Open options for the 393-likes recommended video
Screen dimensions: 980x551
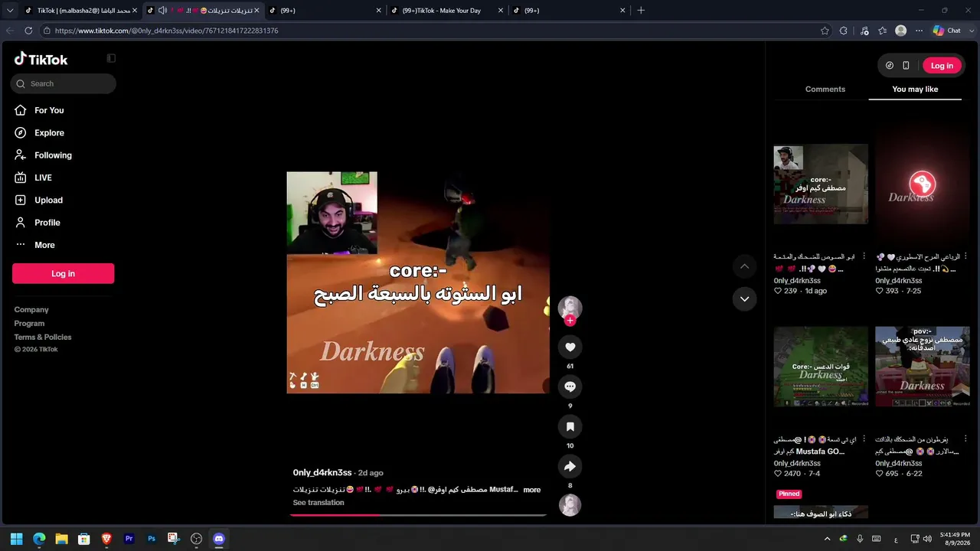tap(966, 256)
